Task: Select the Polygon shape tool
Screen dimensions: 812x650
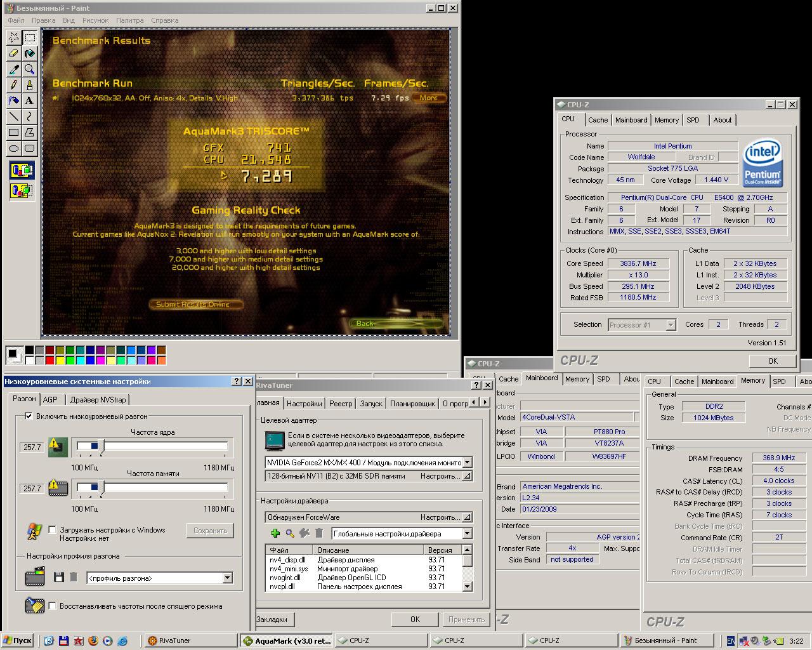Action: 29,133
